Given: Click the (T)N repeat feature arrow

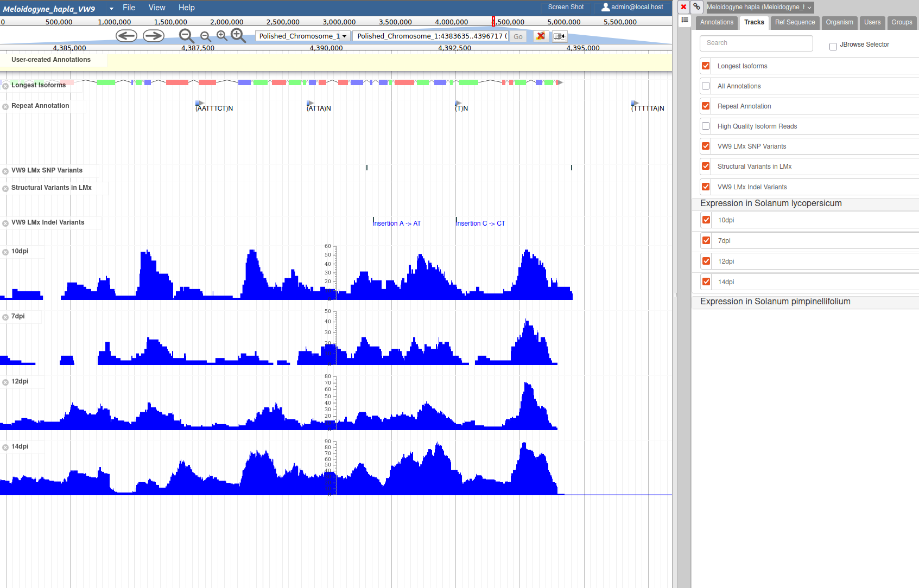Looking at the screenshot, I should 458,103.
